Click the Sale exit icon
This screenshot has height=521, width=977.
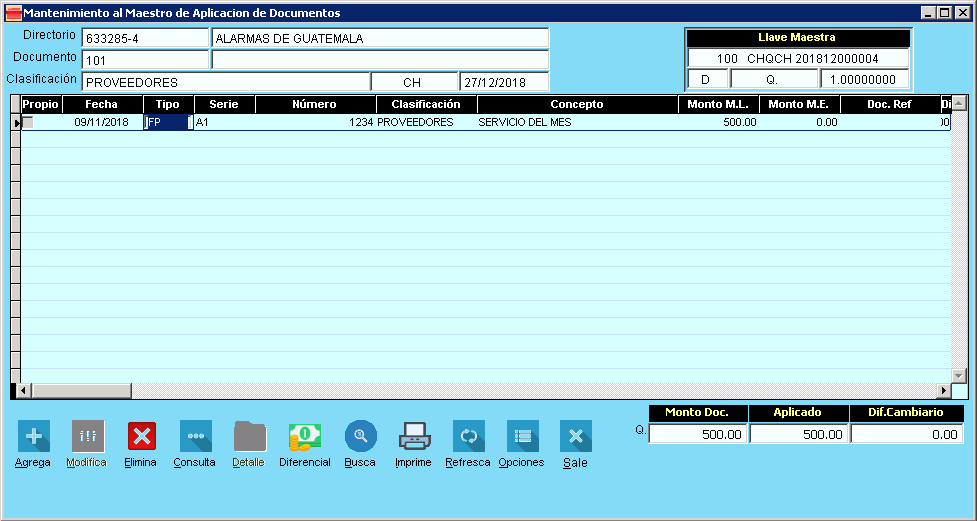pos(575,436)
